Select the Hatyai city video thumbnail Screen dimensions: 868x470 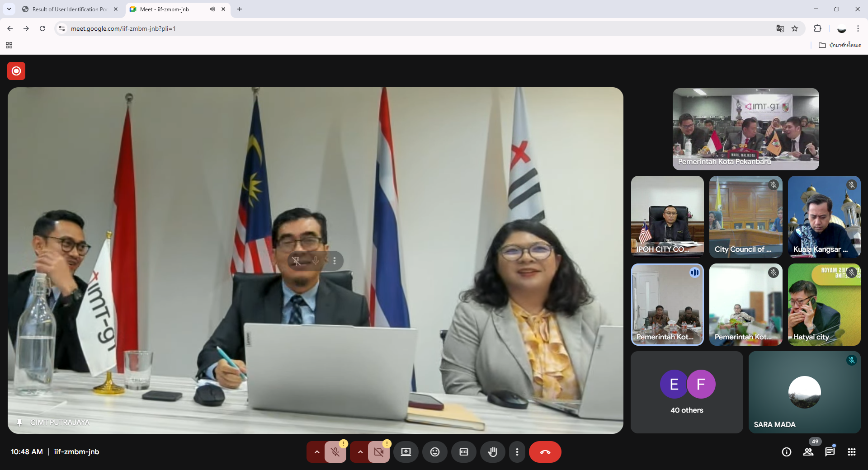click(x=824, y=305)
